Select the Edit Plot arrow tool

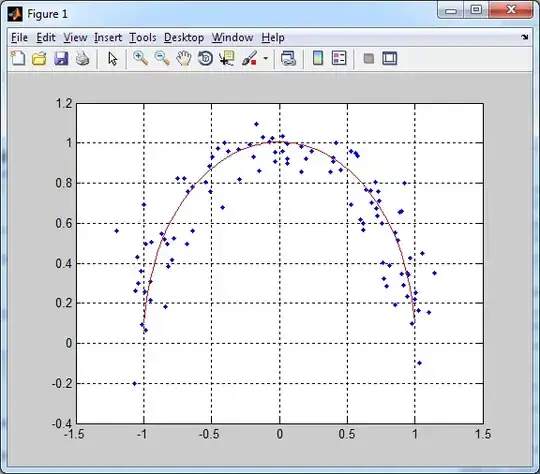pos(112,59)
